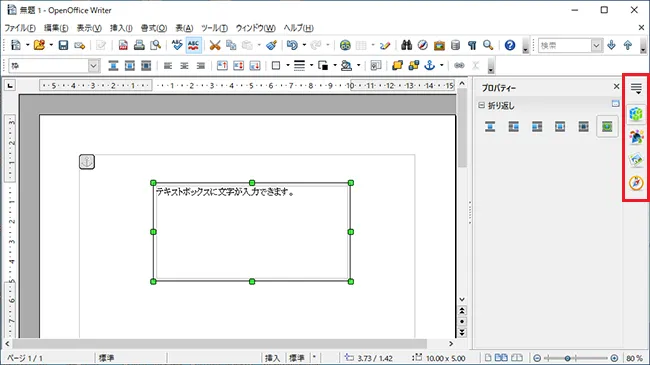The width and height of the screenshot is (650, 365).
Task: Click the Hyperlink globe icon
Action: (345, 45)
